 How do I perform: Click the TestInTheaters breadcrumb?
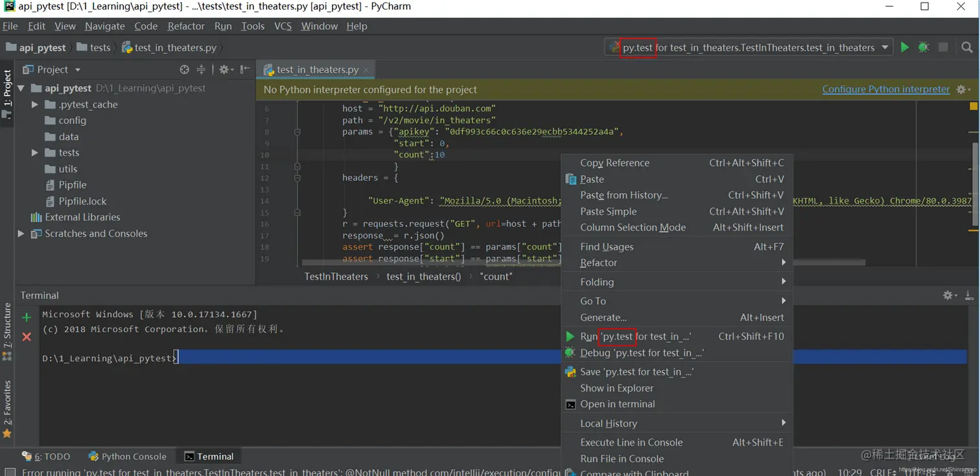click(336, 276)
